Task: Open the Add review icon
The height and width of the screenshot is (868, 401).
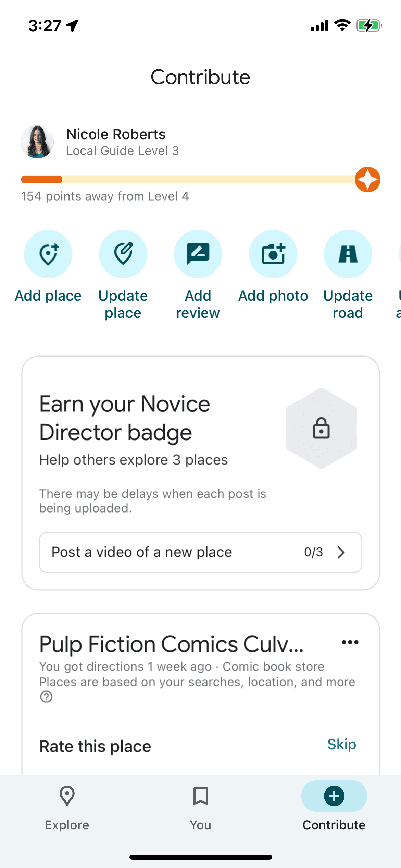Action: pos(198,254)
